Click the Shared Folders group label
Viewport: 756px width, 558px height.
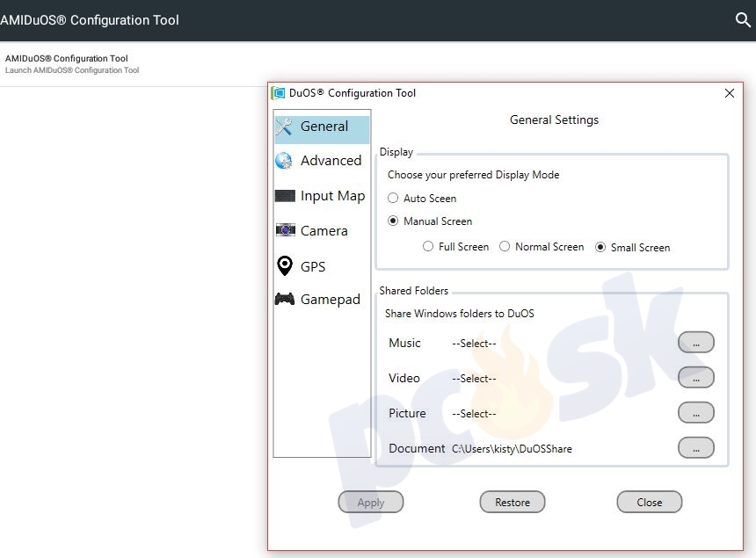pyautogui.click(x=414, y=291)
